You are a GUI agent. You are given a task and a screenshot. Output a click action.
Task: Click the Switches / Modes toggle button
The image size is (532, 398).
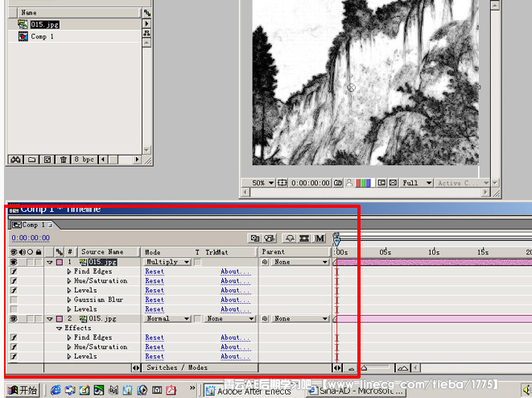coord(177,367)
